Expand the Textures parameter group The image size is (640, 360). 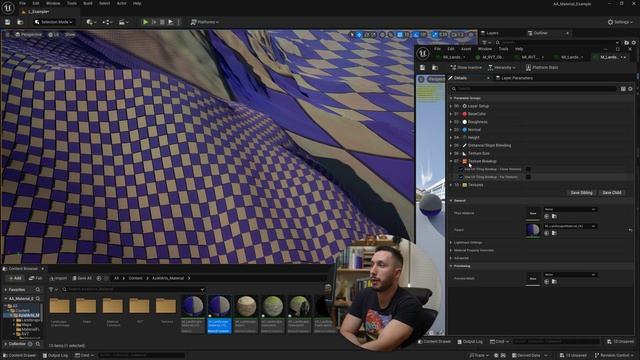451,185
